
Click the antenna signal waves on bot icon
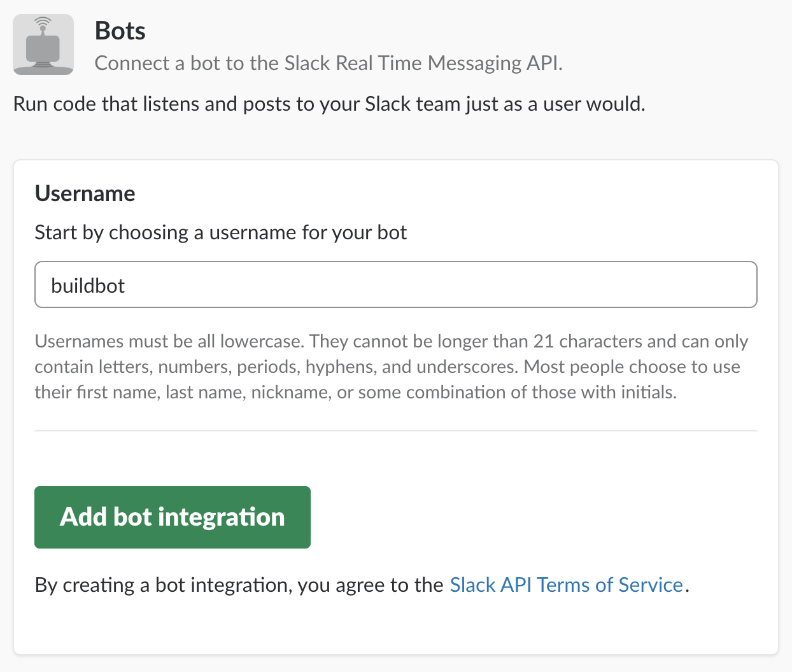click(43, 24)
